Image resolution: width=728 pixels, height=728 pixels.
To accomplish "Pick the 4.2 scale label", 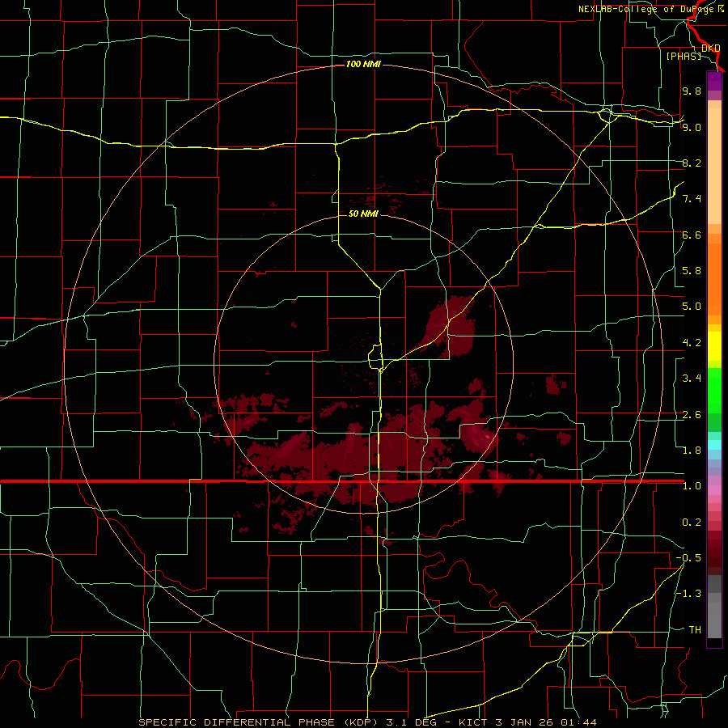I will 692,343.
